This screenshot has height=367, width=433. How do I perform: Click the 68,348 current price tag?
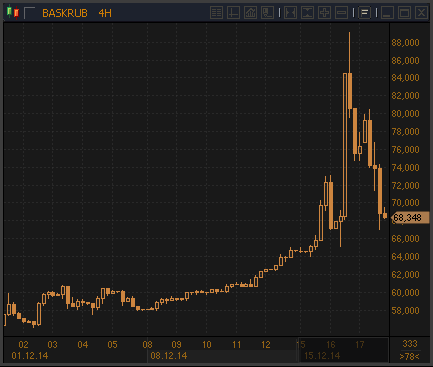[x=410, y=218]
